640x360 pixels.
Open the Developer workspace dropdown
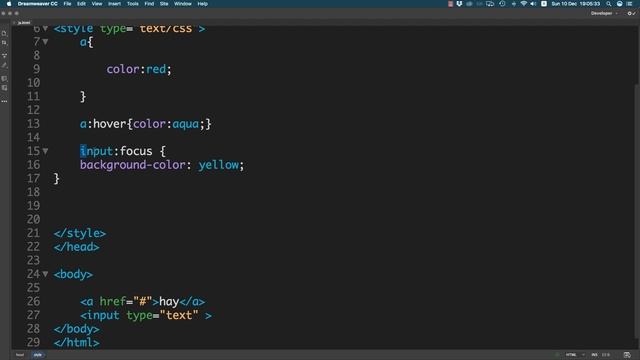604,13
